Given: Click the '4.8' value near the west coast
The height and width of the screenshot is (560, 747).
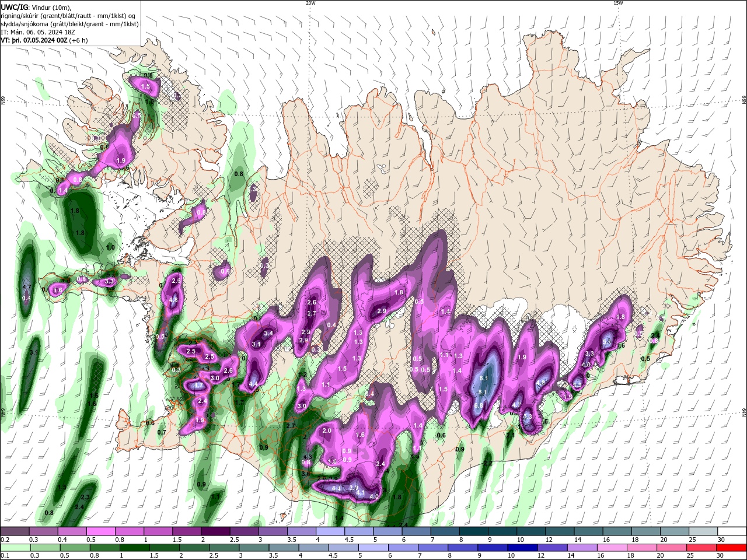Looking at the screenshot, I should pyautogui.click(x=173, y=300).
